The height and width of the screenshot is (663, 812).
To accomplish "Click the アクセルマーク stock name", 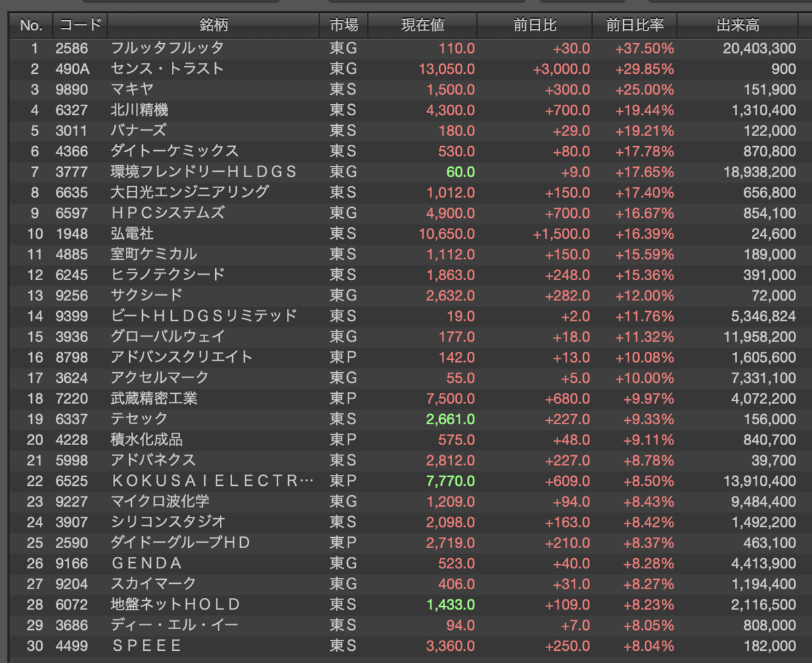I will pyautogui.click(x=160, y=378).
